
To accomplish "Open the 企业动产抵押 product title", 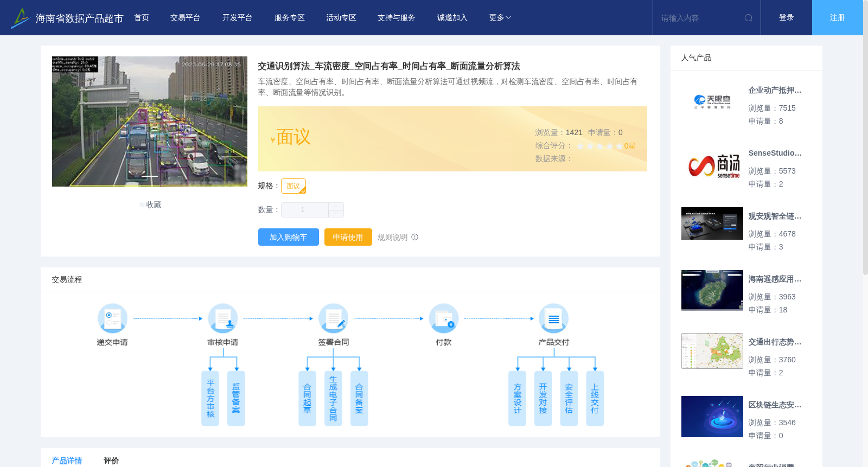I will click(775, 91).
